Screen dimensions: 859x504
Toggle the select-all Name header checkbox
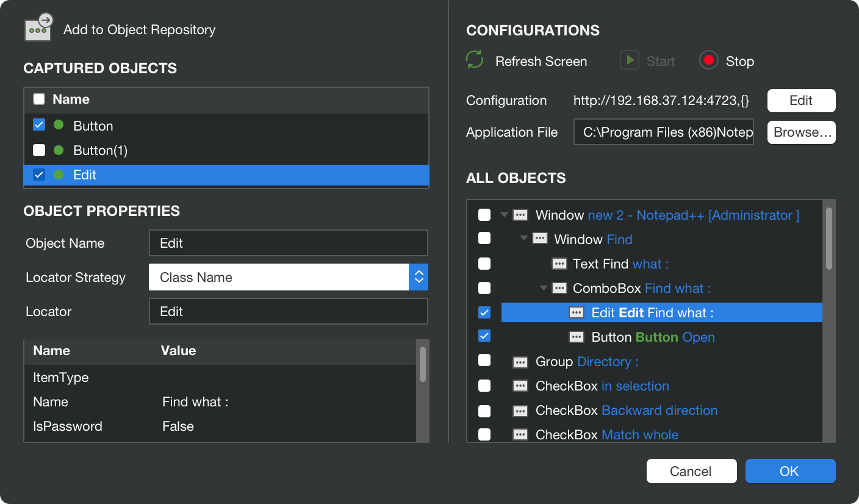[39, 99]
